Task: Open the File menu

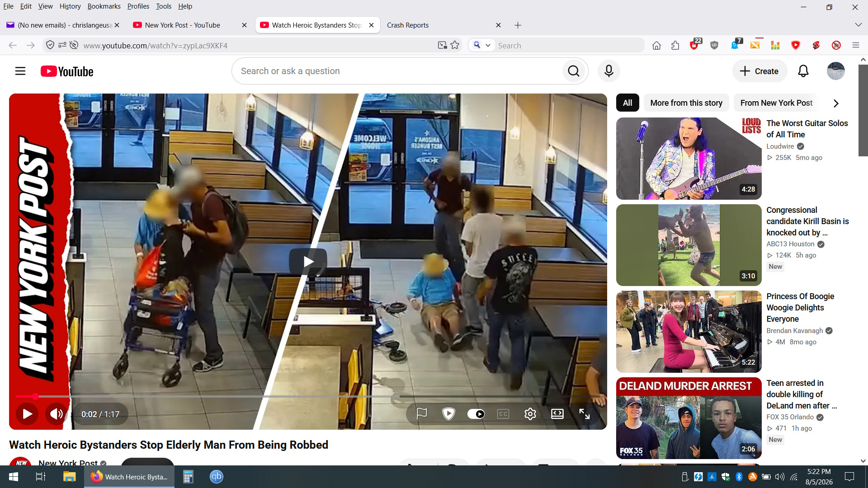Action: [8, 6]
